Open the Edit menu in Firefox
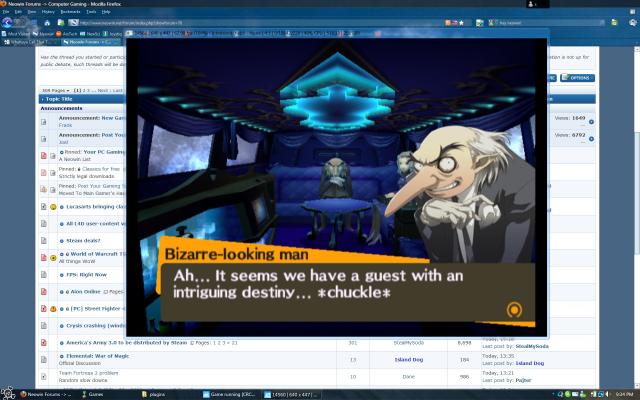The image size is (640, 400). pyautogui.click(x=18, y=12)
